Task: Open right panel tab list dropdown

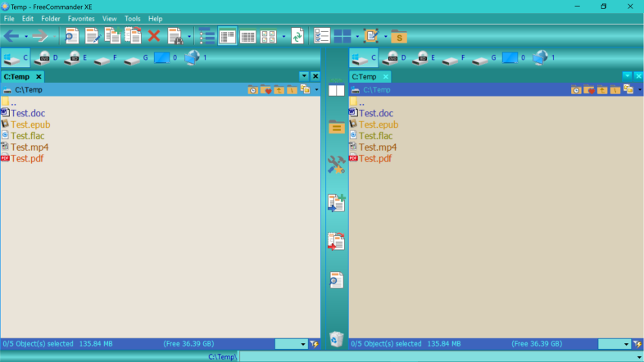Action: (627, 76)
